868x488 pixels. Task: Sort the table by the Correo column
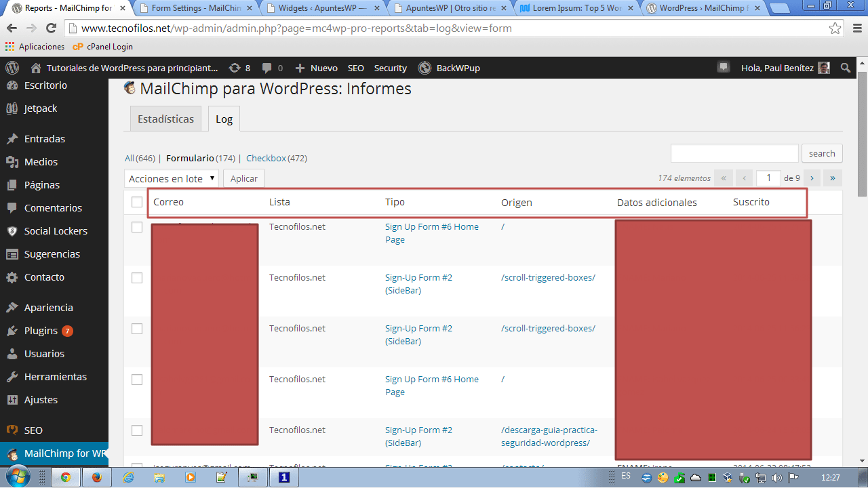[168, 202]
